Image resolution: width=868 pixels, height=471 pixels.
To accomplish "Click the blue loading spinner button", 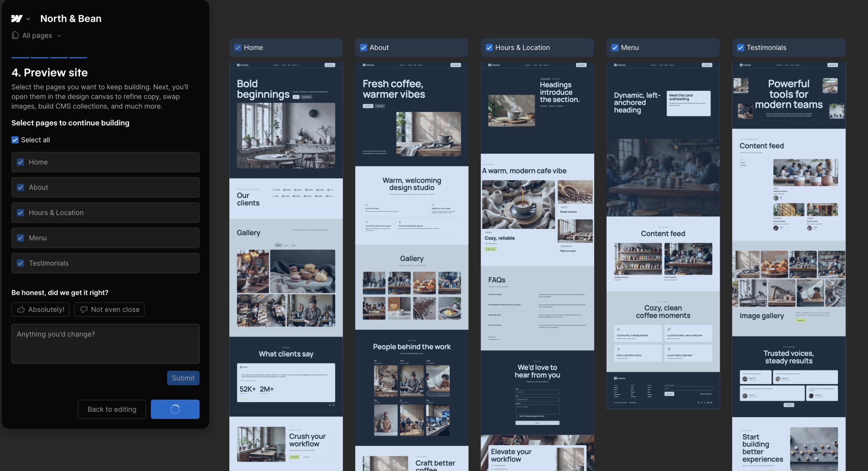I will 175,409.
